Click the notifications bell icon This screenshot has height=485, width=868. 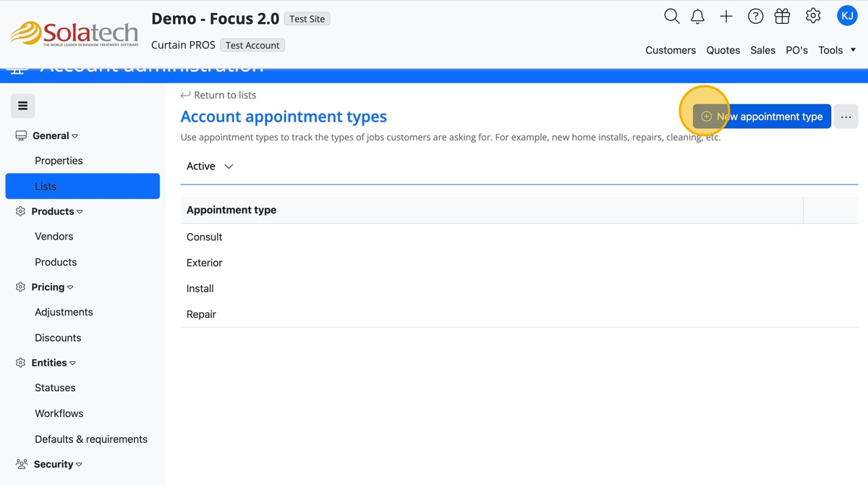(x=697, y=17)
